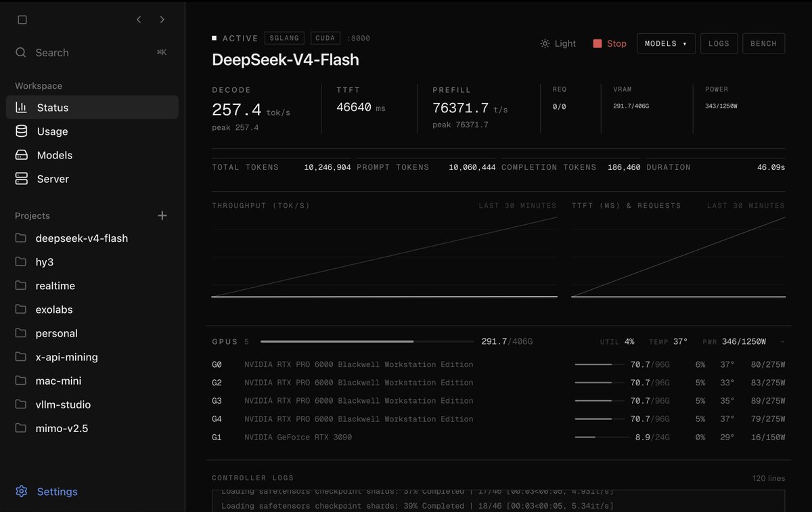
Task: Open the Usage page
Action: pos(92,131)
